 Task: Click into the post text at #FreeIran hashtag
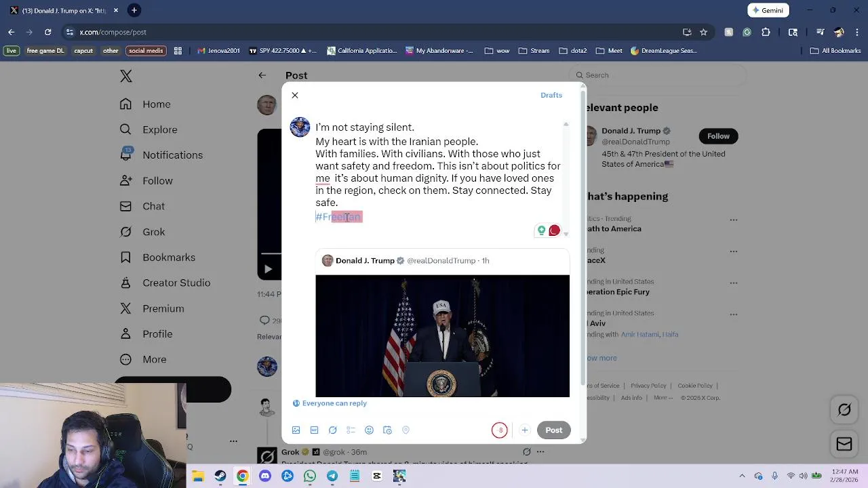[x=338, y=217]
